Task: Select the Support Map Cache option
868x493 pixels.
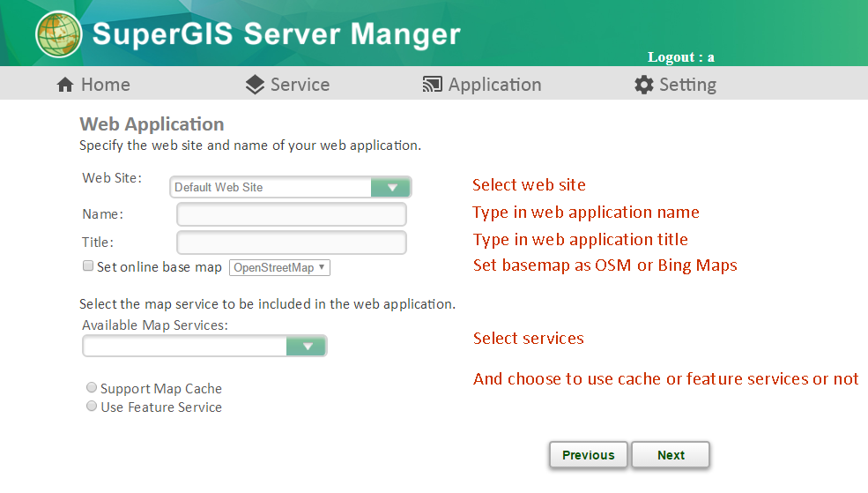Action: tap(92, 387)
